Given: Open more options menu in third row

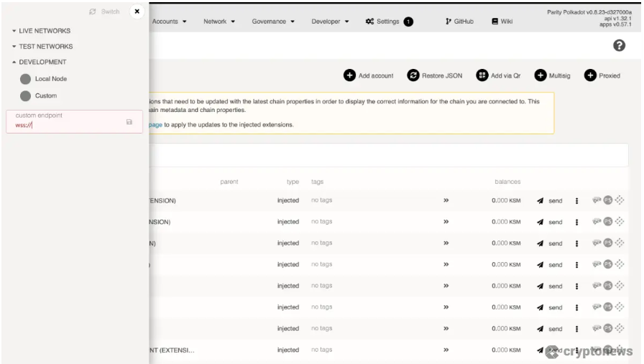Looking at the screenshot, I should pyautogui.click(x=576, y=243).
